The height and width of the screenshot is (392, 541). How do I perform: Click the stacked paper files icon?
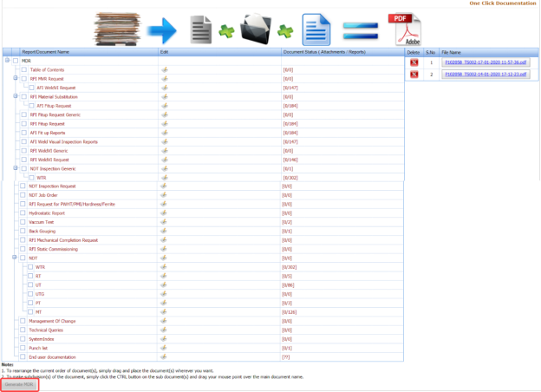(122, 29)
